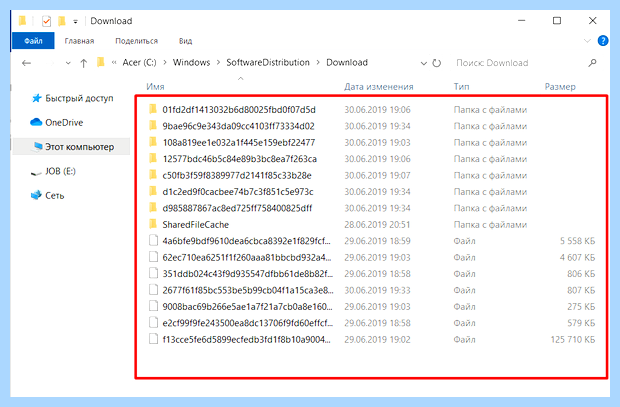
Task: Go back with the left arrow
Action: (x=26, y=63)
